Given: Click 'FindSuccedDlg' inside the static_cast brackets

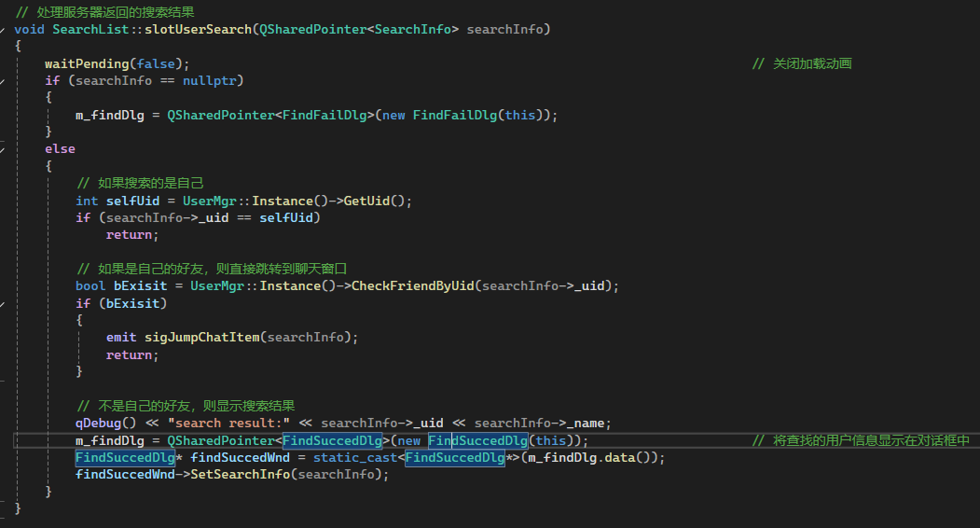Looking at the screenshot, I should point(455,457).
